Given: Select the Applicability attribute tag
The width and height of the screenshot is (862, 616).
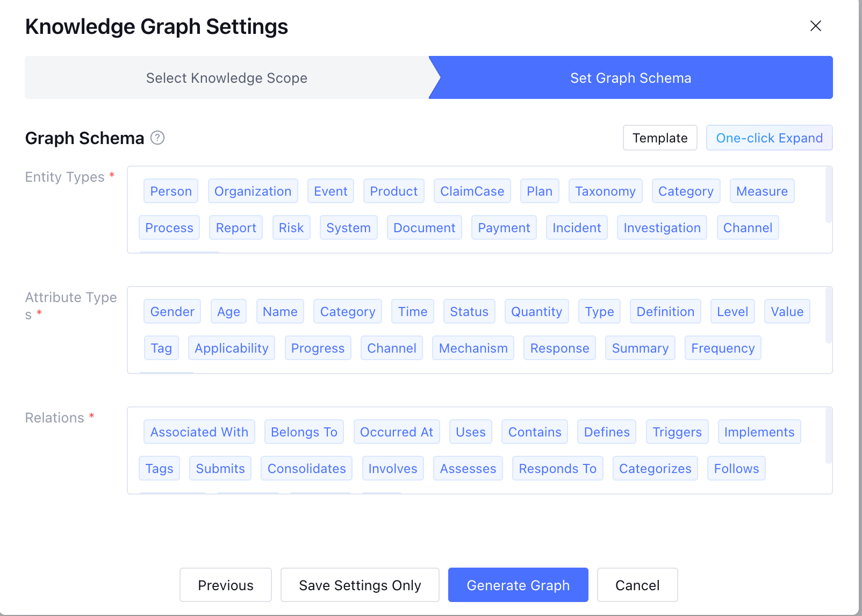Looking at the screenshot, I should (232, 348).
